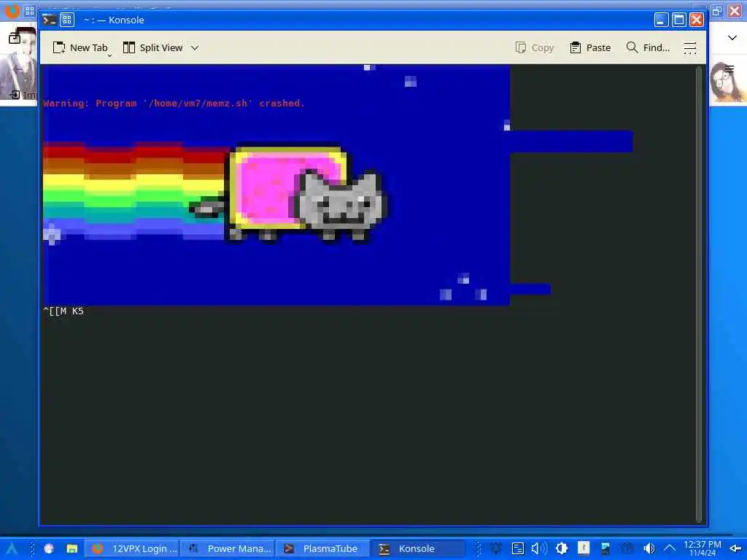
Task: Open the file manager from taskbar
Action: pos(72,548)
